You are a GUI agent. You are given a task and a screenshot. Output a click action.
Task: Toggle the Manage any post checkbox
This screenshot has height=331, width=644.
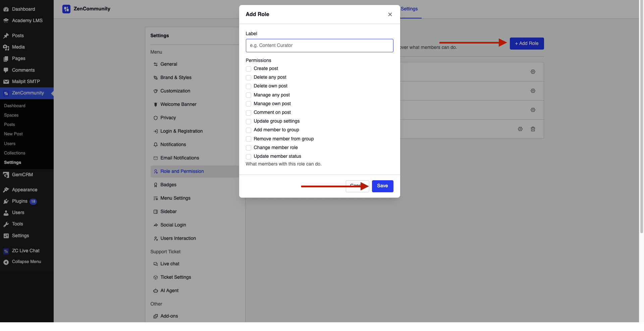(249, 95)
